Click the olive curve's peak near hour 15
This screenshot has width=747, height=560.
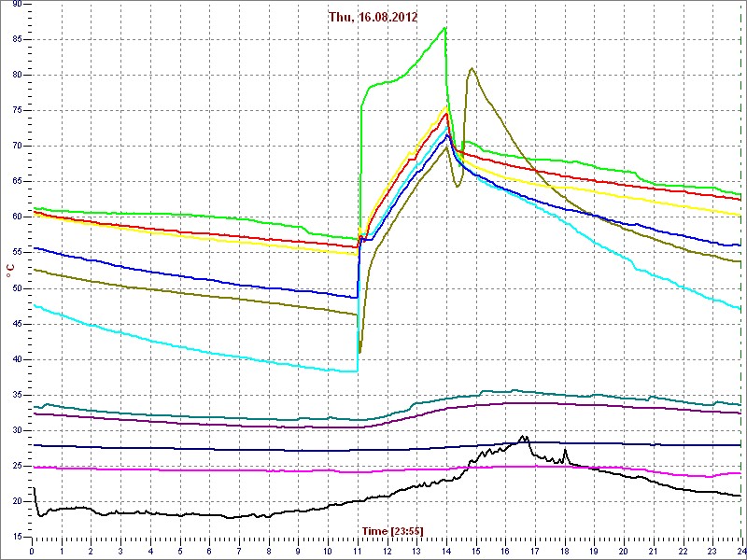[472, 68]
